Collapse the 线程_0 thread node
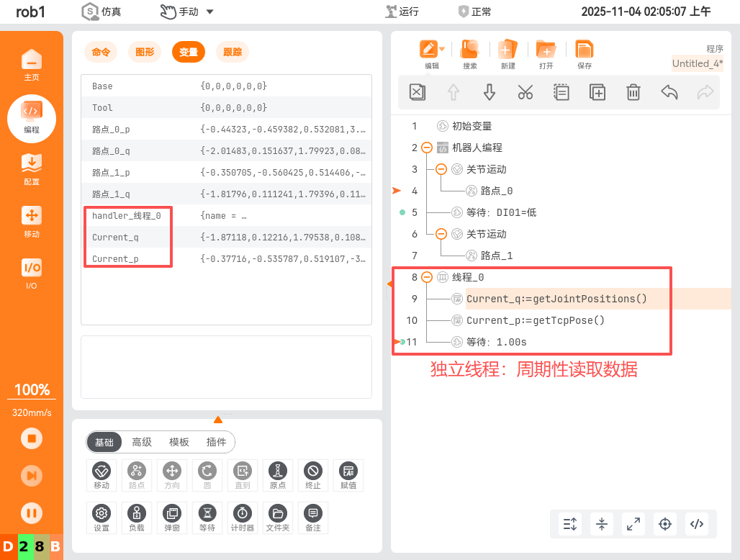Viewport: 740px width, 560px height. pyautogui.click(x=427, y=277)
